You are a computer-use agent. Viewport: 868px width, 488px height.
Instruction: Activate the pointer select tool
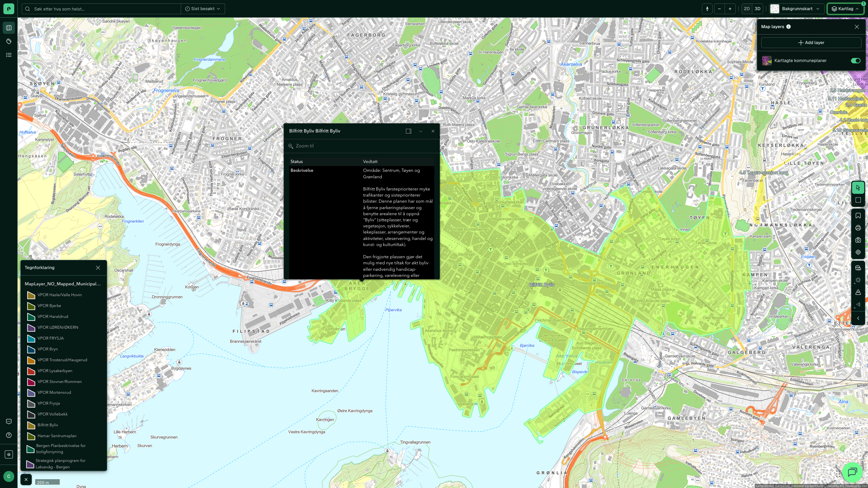tap(858, 188)
